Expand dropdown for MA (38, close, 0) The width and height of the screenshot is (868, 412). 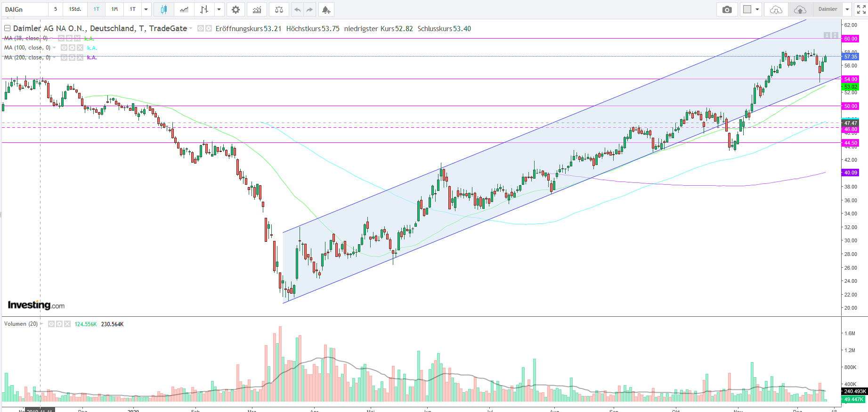[x=51, y=38]
